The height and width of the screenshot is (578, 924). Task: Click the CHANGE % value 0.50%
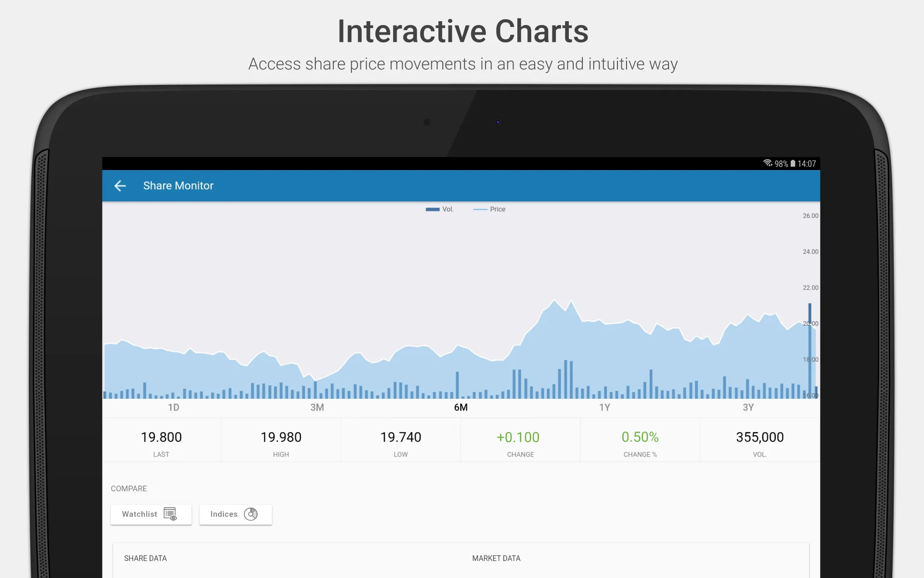[640, 437]
